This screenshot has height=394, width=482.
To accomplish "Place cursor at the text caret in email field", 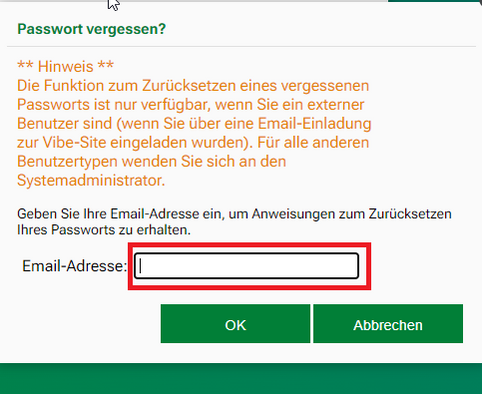I will [141, 266].
